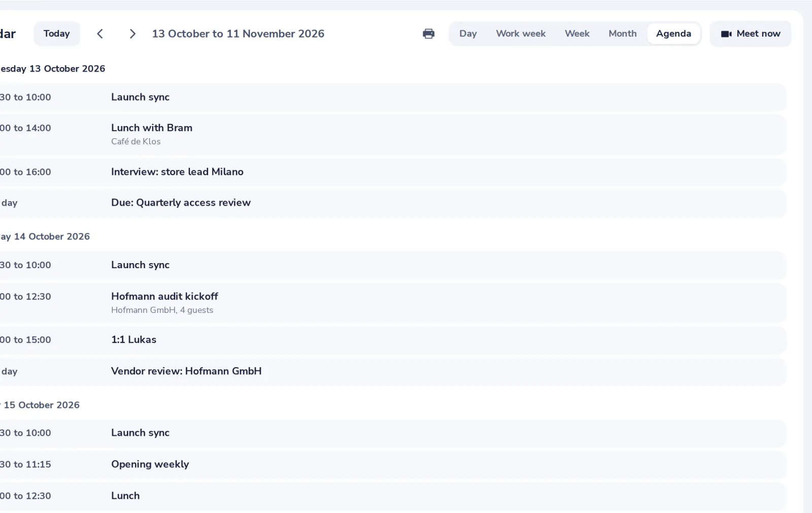
Task: Select the 13 October 2026 date header
Action: [x=53, y=69]
